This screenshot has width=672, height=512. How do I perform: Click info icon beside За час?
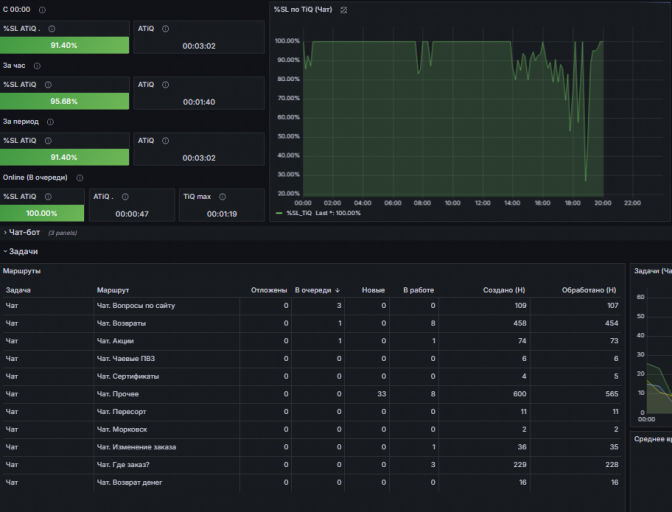[x=37, y=66]
